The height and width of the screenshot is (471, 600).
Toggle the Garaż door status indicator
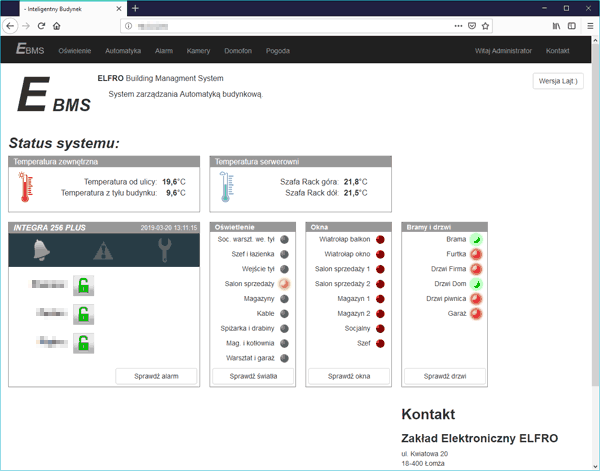(x=477, y=314)
